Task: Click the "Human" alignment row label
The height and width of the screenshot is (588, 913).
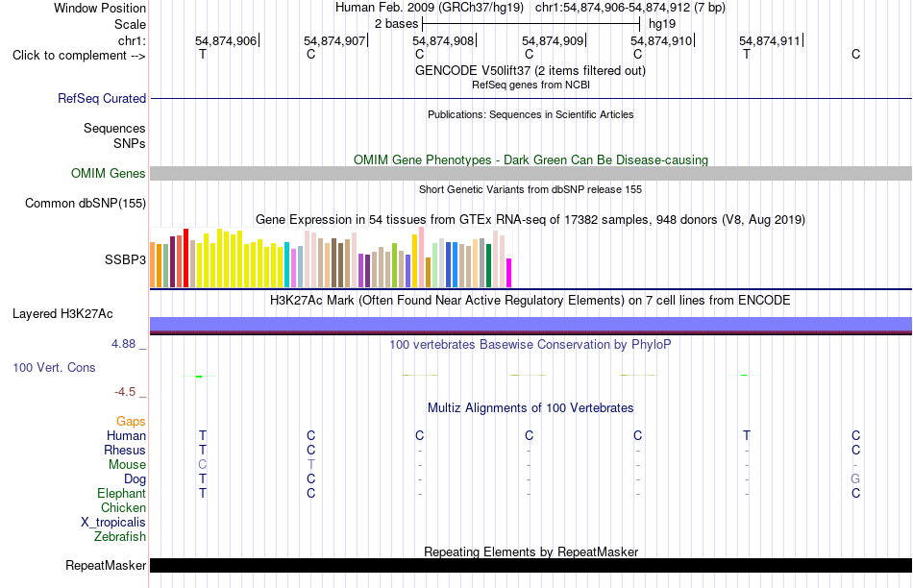Action: (x=126, y=435)
